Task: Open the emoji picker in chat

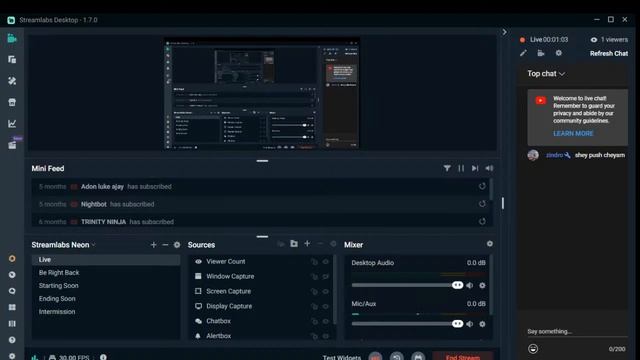Action: (533, 349)
